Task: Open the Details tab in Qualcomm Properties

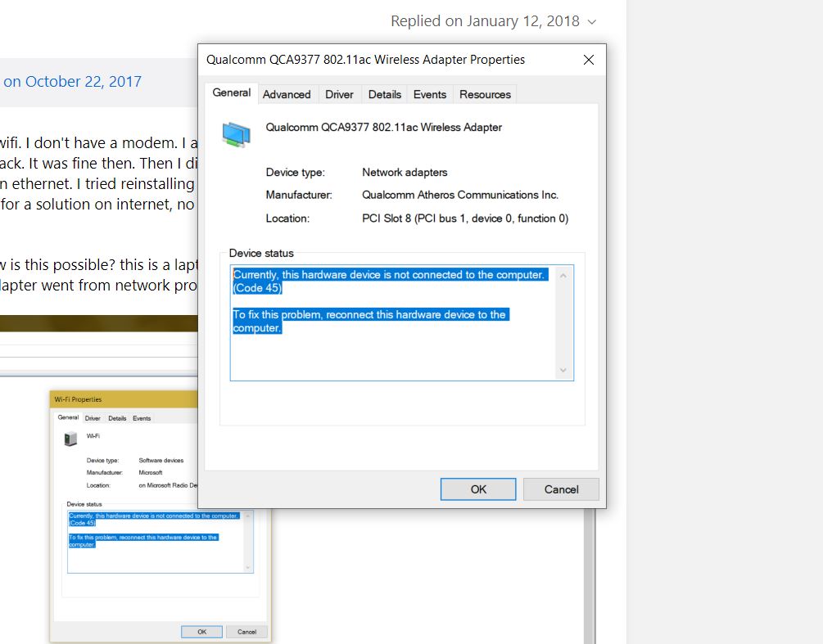Action: tap(385, 94)
